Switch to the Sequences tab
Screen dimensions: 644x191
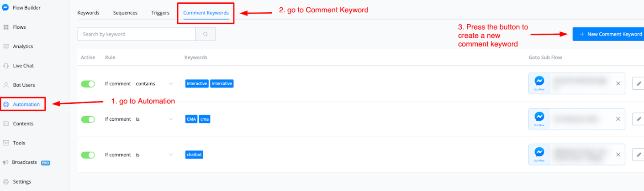point(125,13)
